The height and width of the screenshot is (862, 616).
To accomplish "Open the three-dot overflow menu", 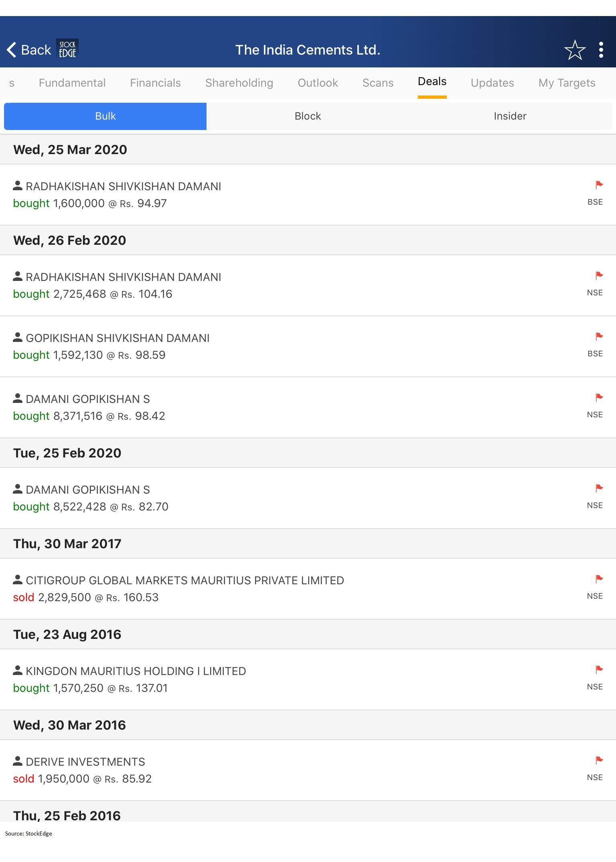I will point(601,50).
